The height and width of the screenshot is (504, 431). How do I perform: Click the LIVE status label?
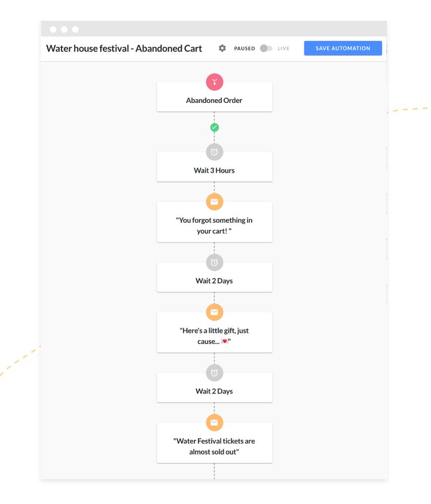click(x=283, y=49)
